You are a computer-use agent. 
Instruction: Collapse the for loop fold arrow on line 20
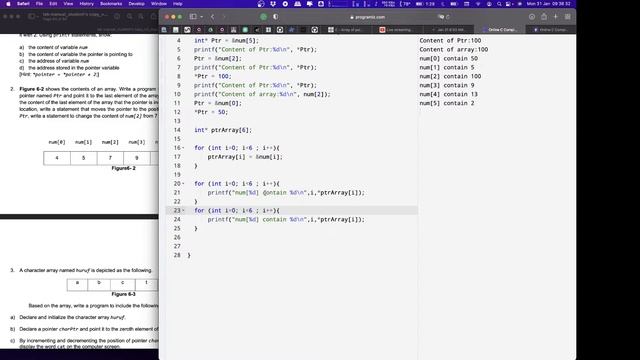183,184
